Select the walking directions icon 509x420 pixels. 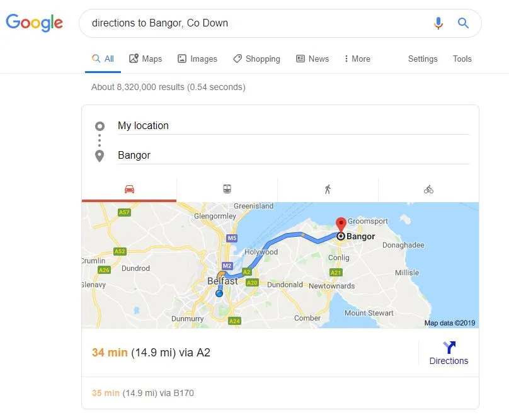click(328, 188)
